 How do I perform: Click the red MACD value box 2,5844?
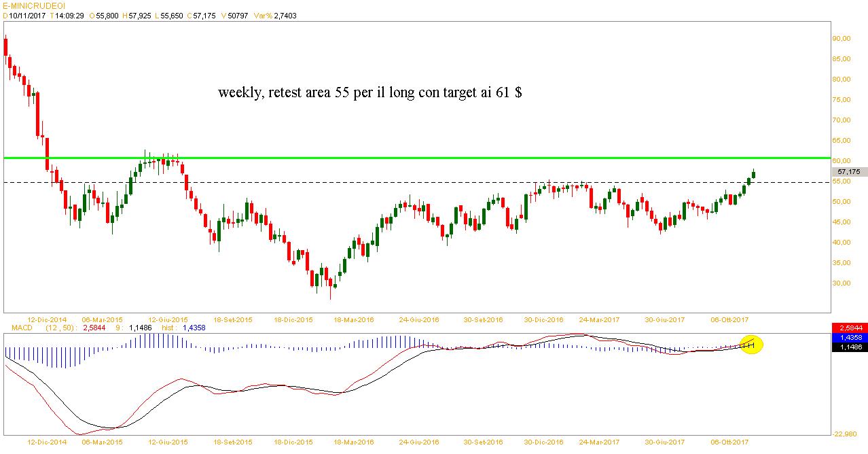tap(849, 328)
